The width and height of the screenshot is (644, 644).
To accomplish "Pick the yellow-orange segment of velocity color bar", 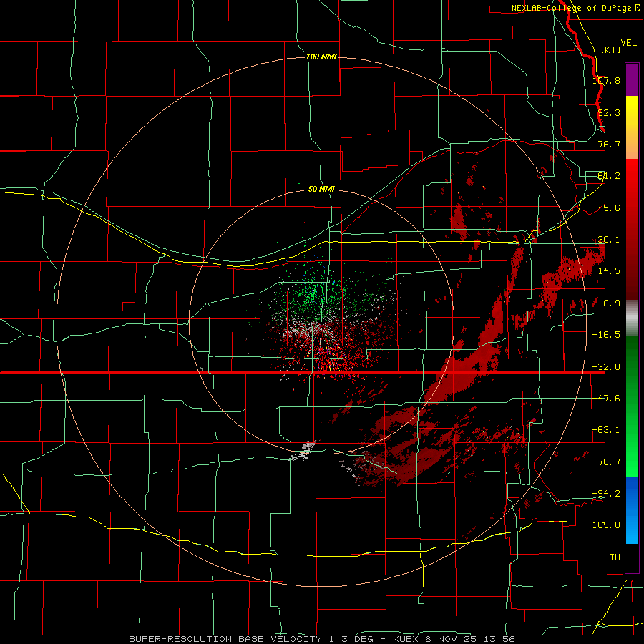I will (x=632, y=127).
